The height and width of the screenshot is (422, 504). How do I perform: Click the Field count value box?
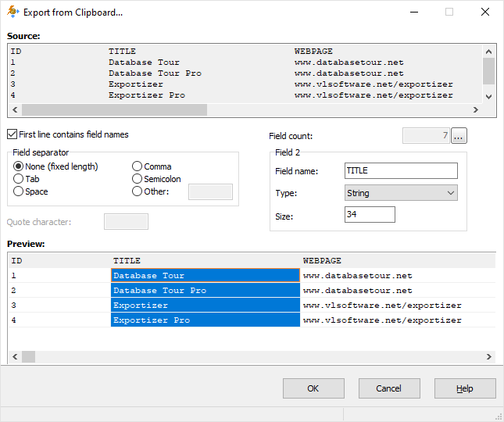(x=426, y=136)
